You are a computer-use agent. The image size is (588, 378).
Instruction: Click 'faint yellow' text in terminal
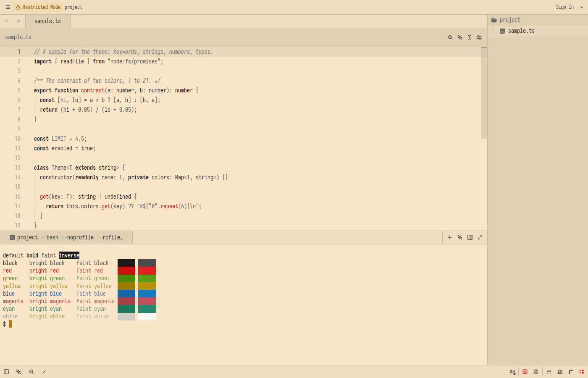(94, 286)
